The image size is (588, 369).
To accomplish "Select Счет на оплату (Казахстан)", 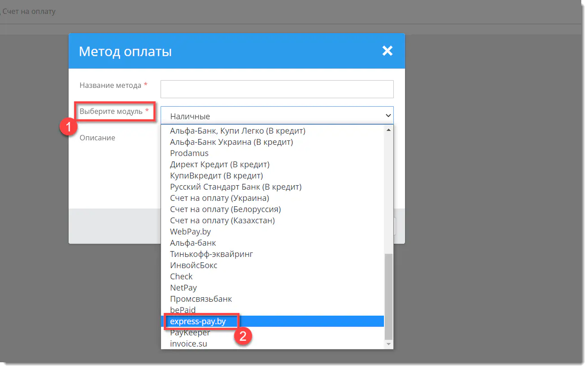I will [222, 221].
